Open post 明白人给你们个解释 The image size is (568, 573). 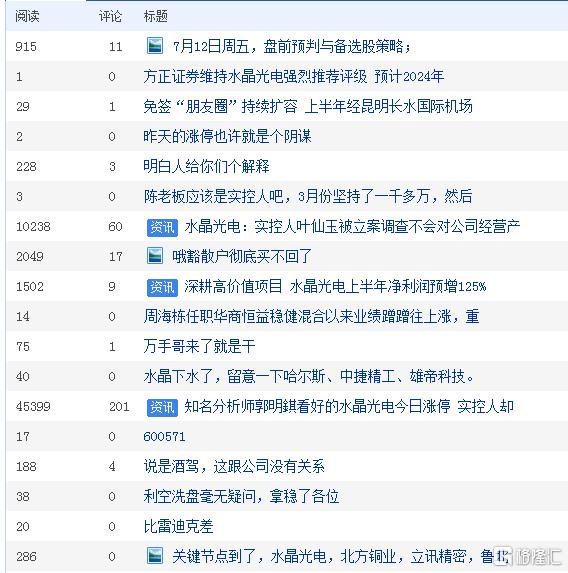207,166
